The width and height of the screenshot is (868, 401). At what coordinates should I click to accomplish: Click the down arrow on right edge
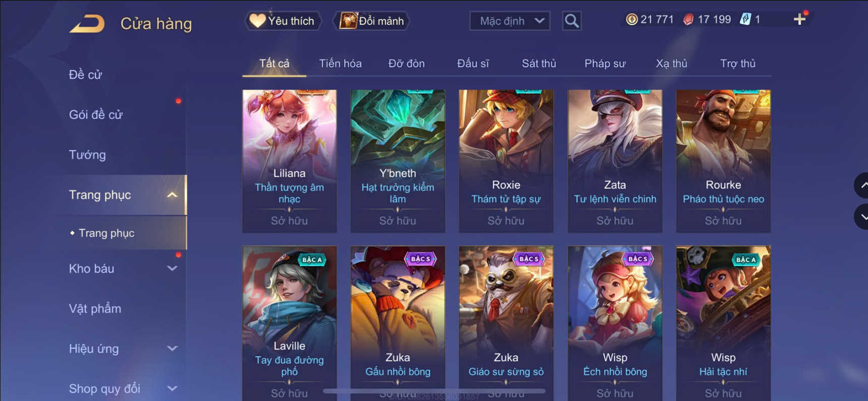(x=862, y=217)
